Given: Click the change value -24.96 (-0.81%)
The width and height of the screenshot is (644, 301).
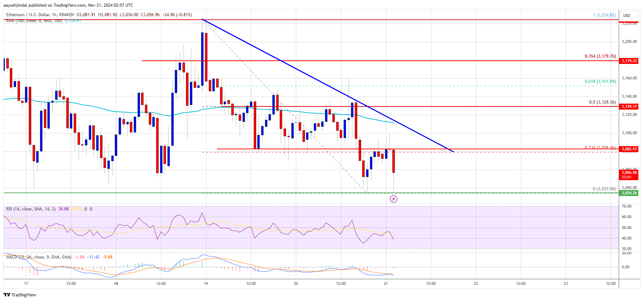Looking at the screenshot, I should (177, 15).
